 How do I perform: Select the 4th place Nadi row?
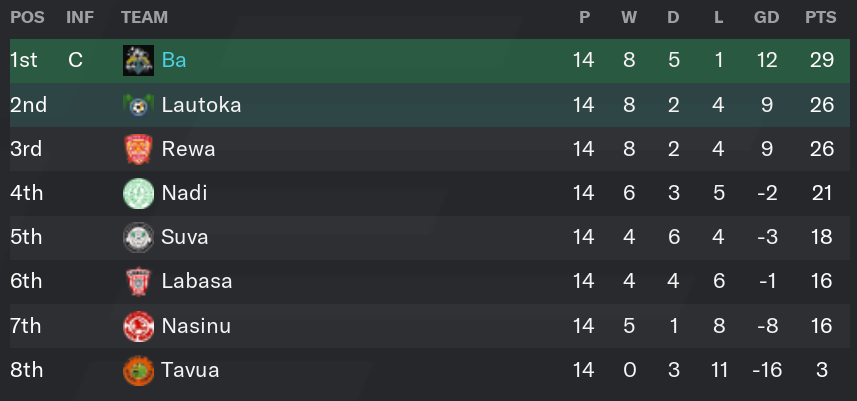point(430,193)
